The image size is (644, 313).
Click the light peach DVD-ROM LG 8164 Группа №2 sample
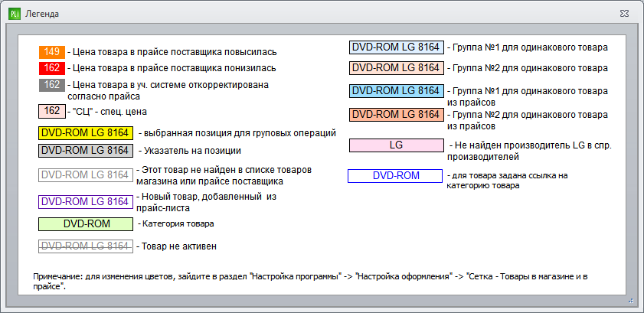397,67
